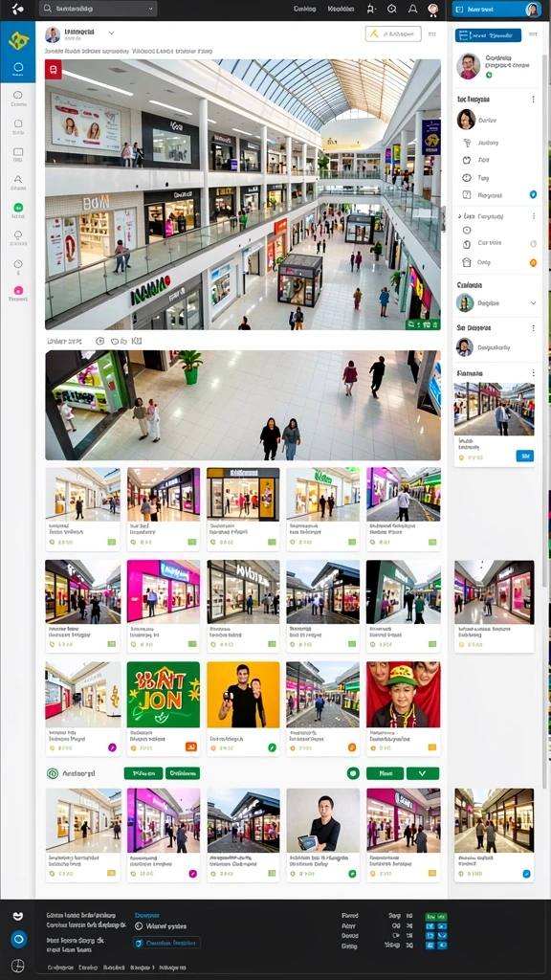Viewport: 551px width, 980px height.
Task: Open the first text menu item in the top bar
Action: tap(305, 9)
